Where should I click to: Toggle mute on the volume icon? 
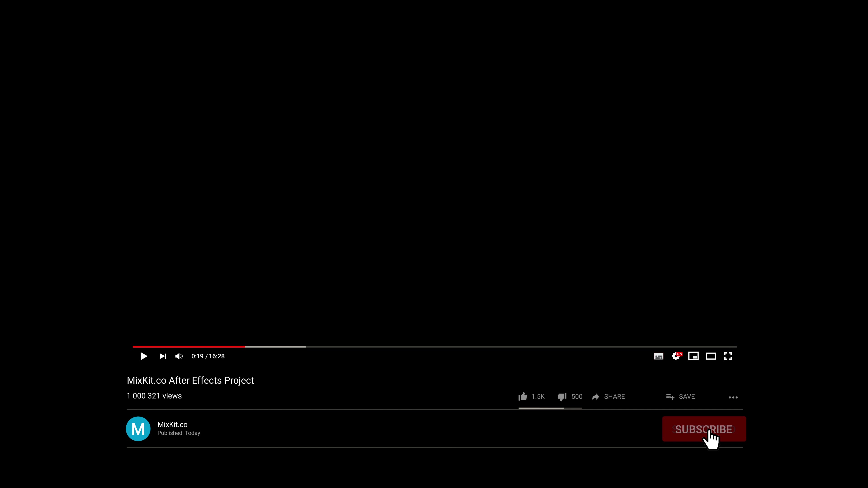point(179,356)
